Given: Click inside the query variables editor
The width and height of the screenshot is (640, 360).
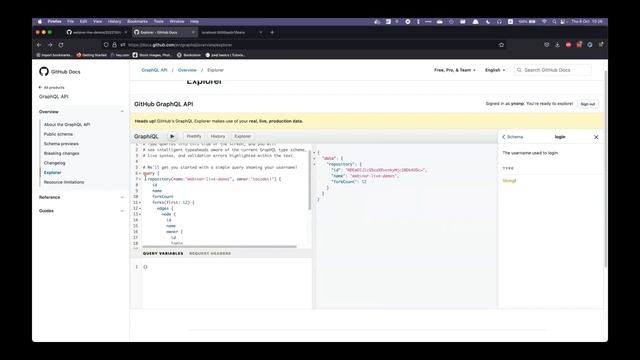Looking at the screenshot, I should click(227, 283).
